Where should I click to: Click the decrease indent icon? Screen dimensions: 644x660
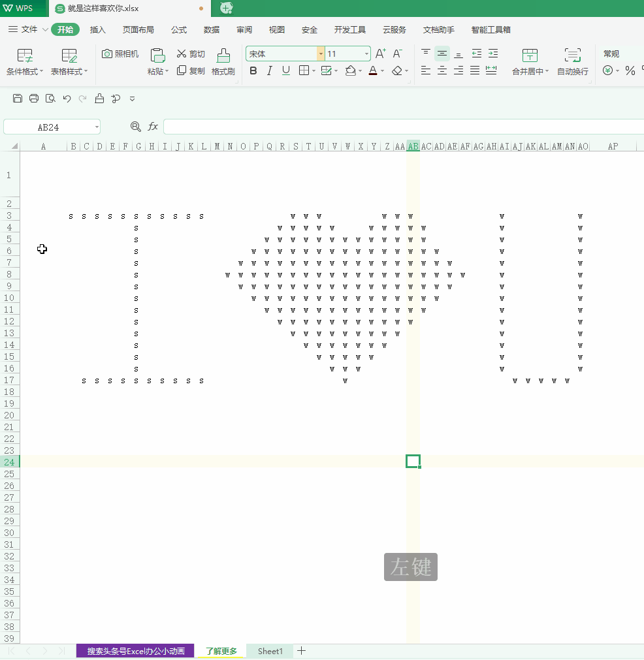(477, 54)
